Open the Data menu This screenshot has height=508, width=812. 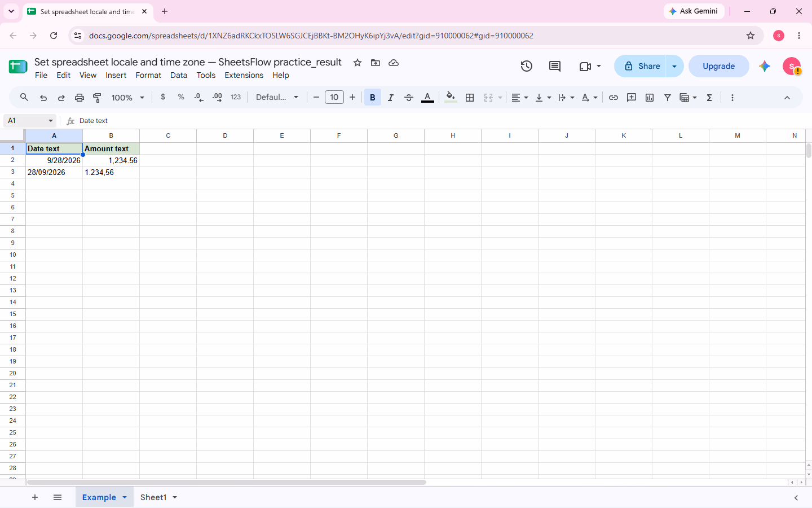(x=179, y=75)
